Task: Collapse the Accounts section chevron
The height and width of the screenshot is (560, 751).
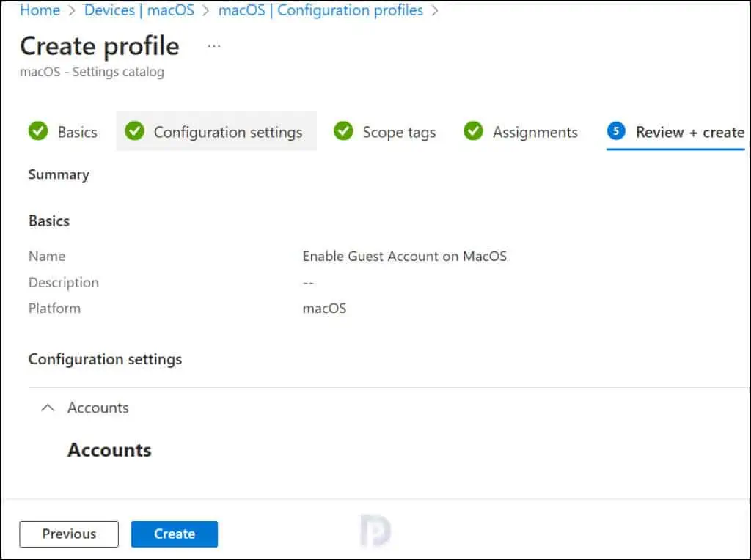Action: click(48, 408)
